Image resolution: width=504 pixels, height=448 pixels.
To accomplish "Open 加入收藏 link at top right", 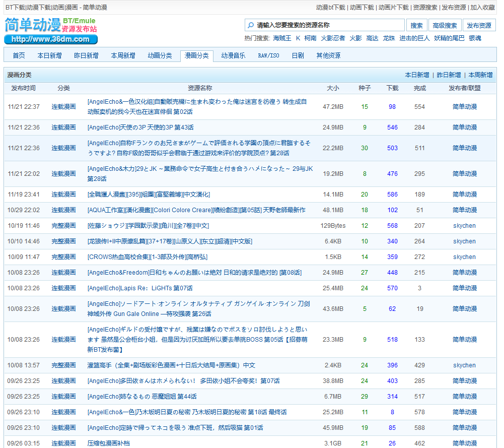I will [x=482, y=8].
